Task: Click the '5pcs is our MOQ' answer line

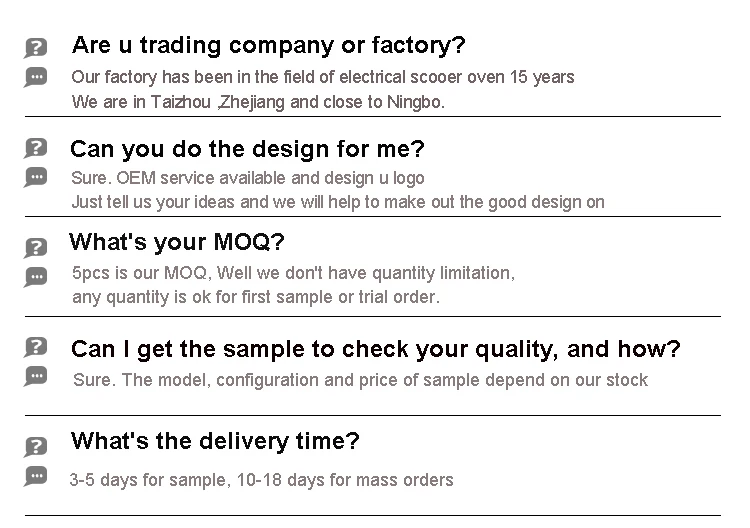Action: click(x=293, y=273)
